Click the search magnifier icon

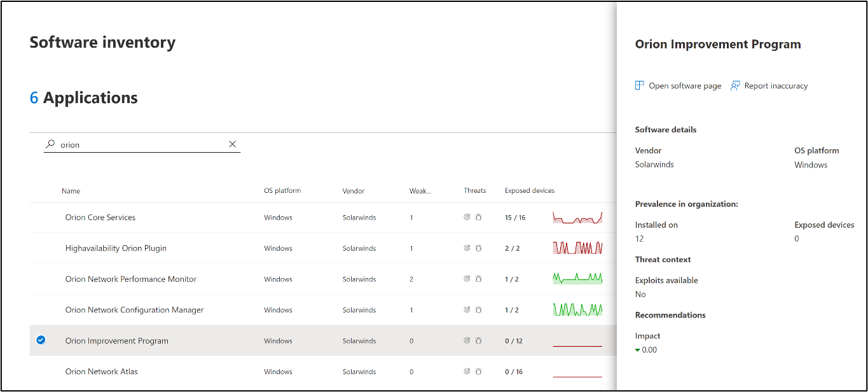[x=49, y=144]
